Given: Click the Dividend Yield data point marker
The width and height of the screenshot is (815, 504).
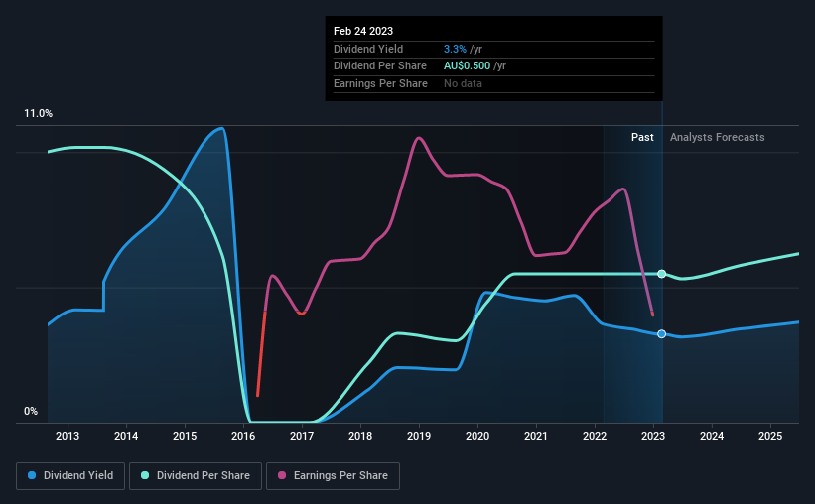Looking at the screenshot, I should click(x=662, y=334).
